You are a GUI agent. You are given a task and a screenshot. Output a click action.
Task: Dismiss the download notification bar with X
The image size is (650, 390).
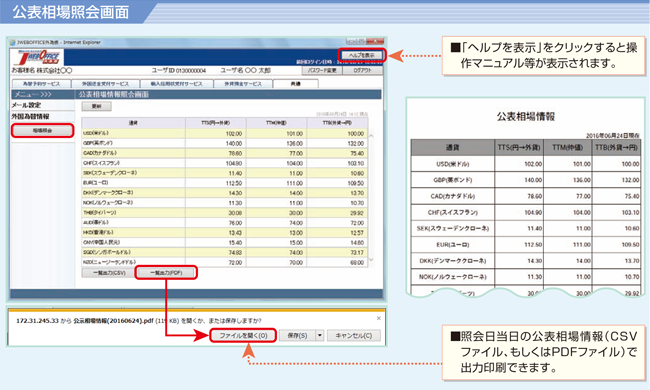tap(378, 318)
